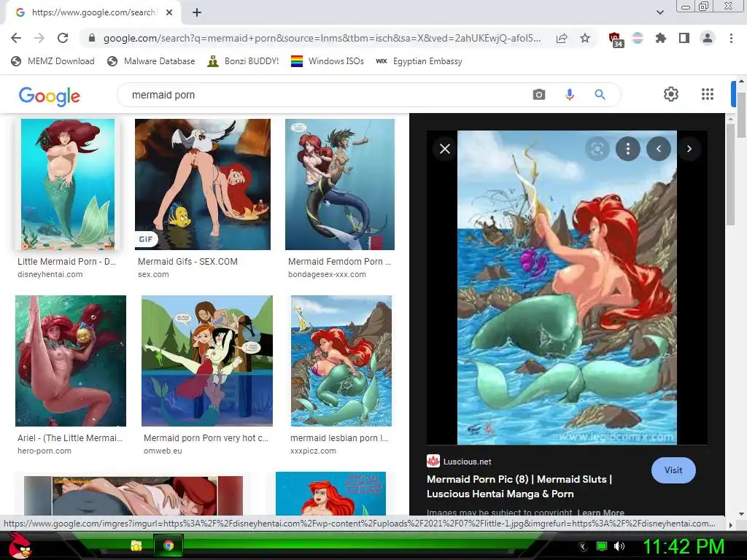The height and width of the screenshot is (560, 747).
Task: Close the Google search tab
Action: coord(169,12)
